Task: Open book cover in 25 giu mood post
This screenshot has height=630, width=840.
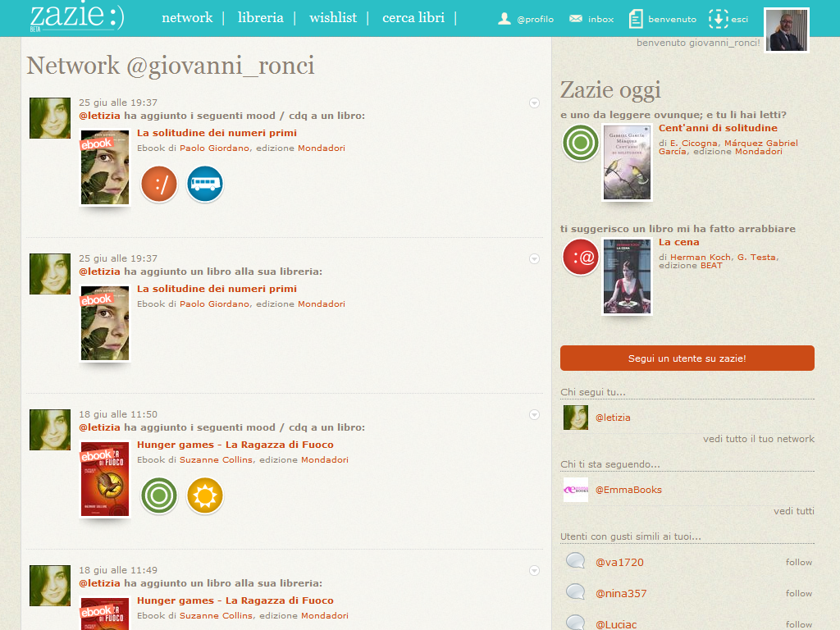Action: (104, 167)
